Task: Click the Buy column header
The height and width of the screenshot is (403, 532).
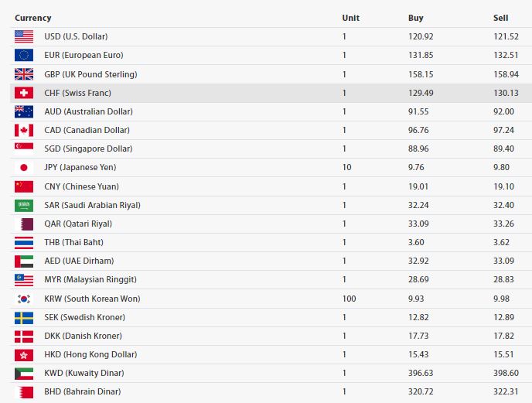Action: tap(416, 18)
